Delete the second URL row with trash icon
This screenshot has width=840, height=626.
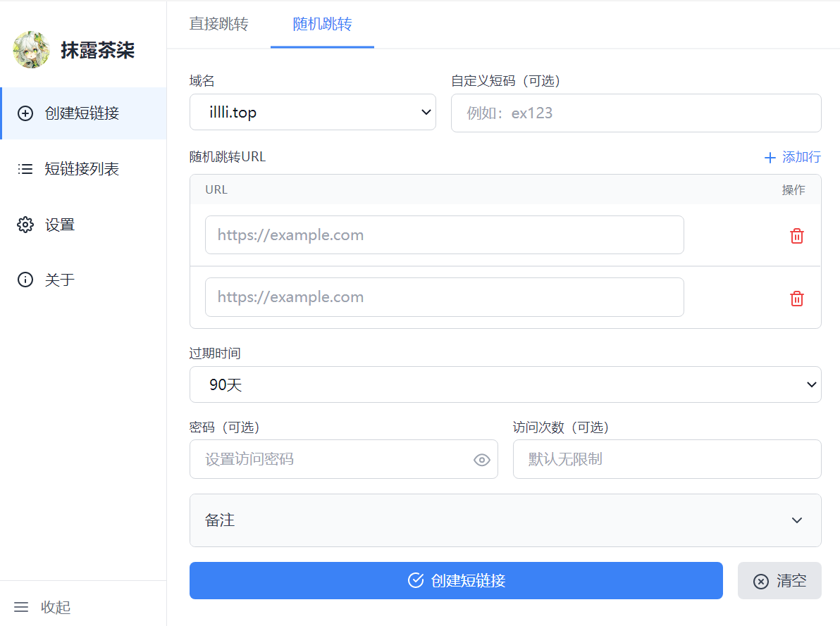click(x=796, y=299)
